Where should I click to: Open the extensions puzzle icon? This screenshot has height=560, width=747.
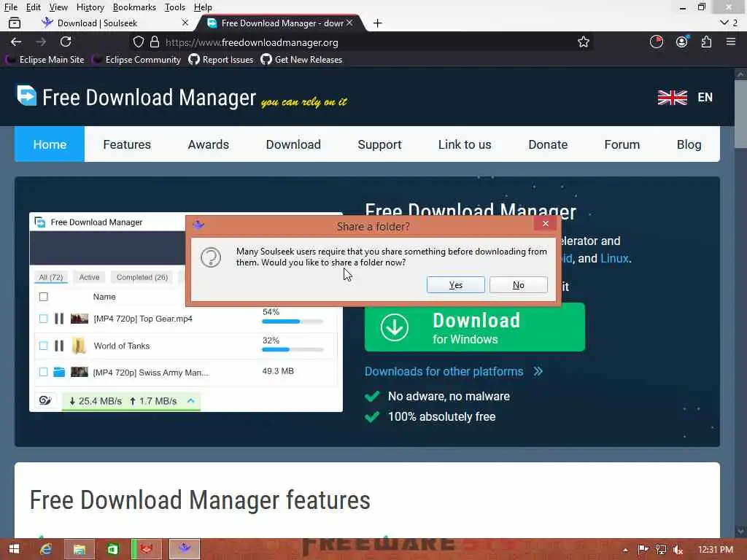pos(706,42)
